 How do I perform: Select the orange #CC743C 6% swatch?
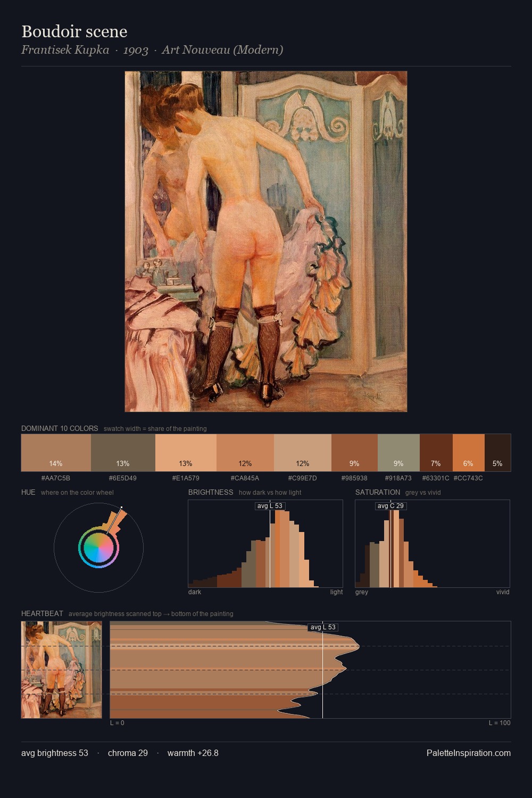point(469,453)
